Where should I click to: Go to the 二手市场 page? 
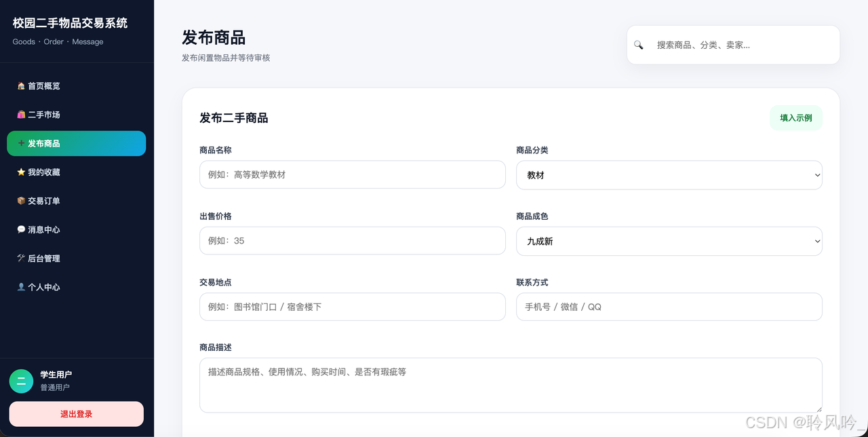(x=76, y=115)
